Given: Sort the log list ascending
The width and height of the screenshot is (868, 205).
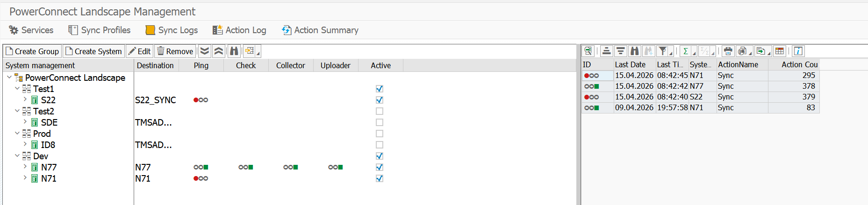Looking at the screenshot, I should click(x=606, y=51).
